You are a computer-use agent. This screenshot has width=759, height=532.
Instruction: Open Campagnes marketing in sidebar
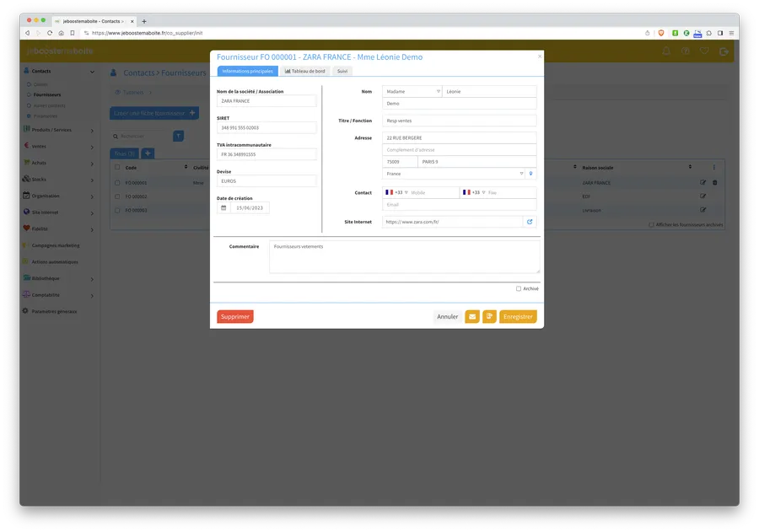56,245
